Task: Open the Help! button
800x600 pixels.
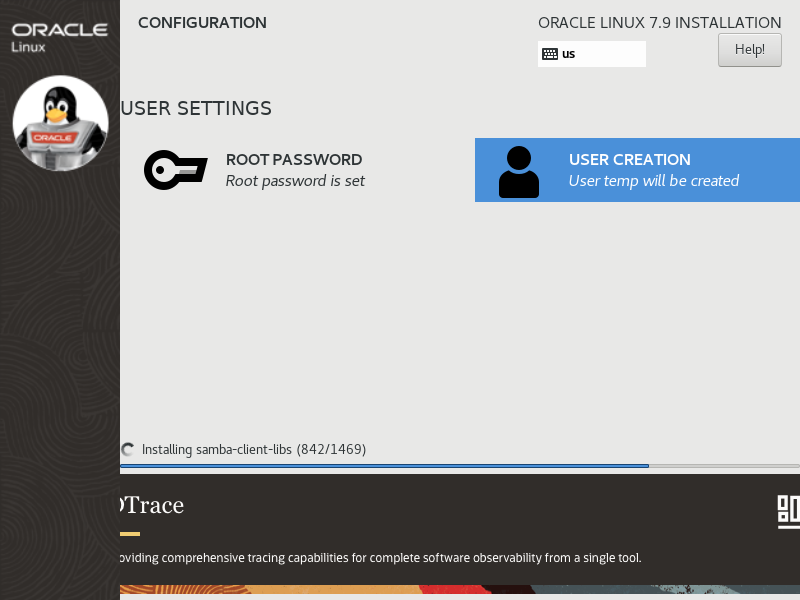Action: [x=749, y=49]
